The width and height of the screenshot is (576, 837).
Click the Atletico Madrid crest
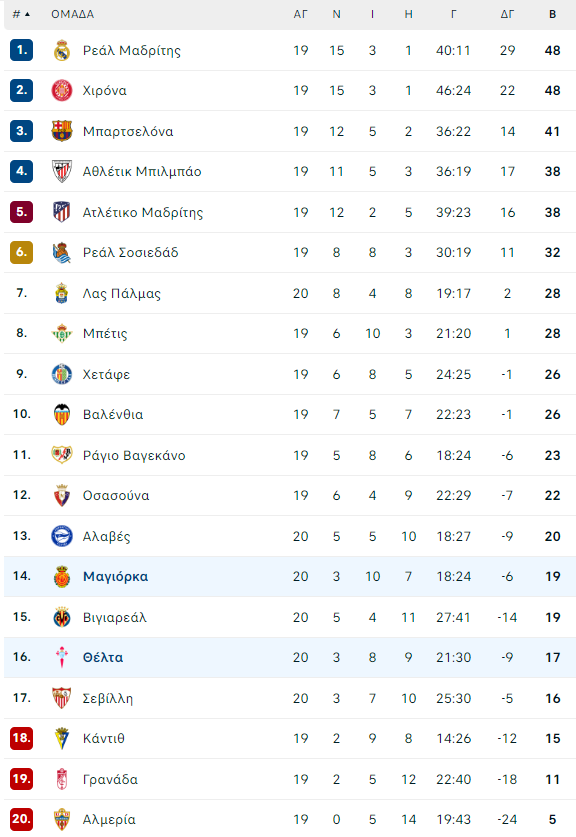click(x=61, y=212)
